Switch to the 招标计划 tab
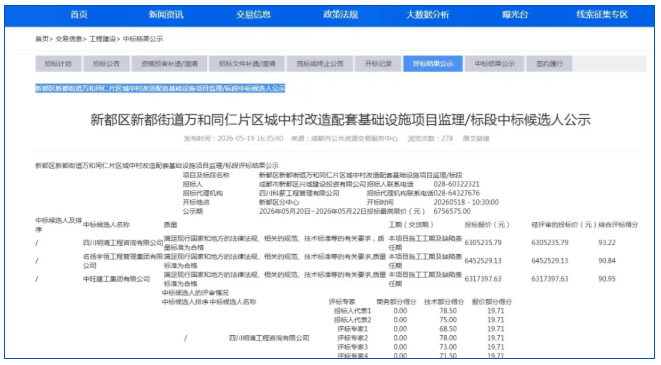The height and width of the screenshot is (365, 661). click(x=58, y=64)
